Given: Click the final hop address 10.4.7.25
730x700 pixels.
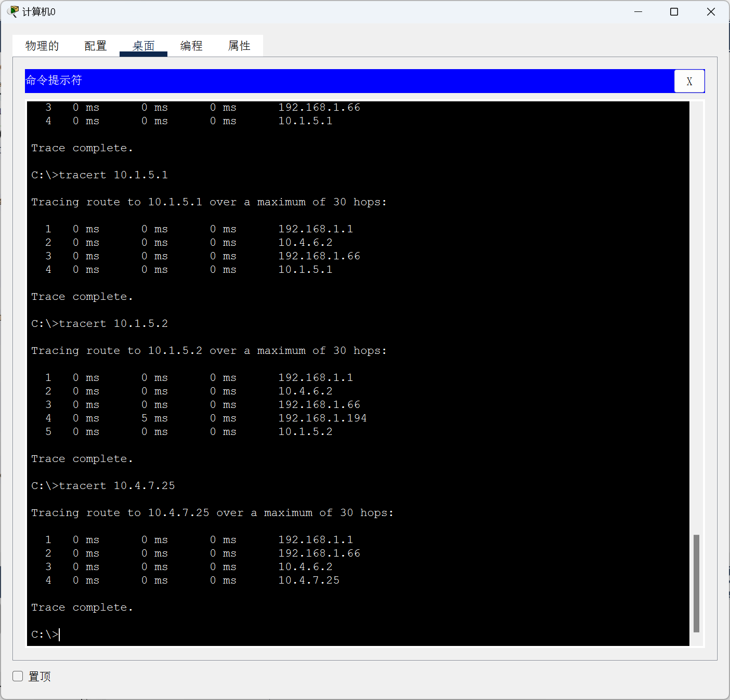Looking at the screenshot, I should [x=309, y=580].
